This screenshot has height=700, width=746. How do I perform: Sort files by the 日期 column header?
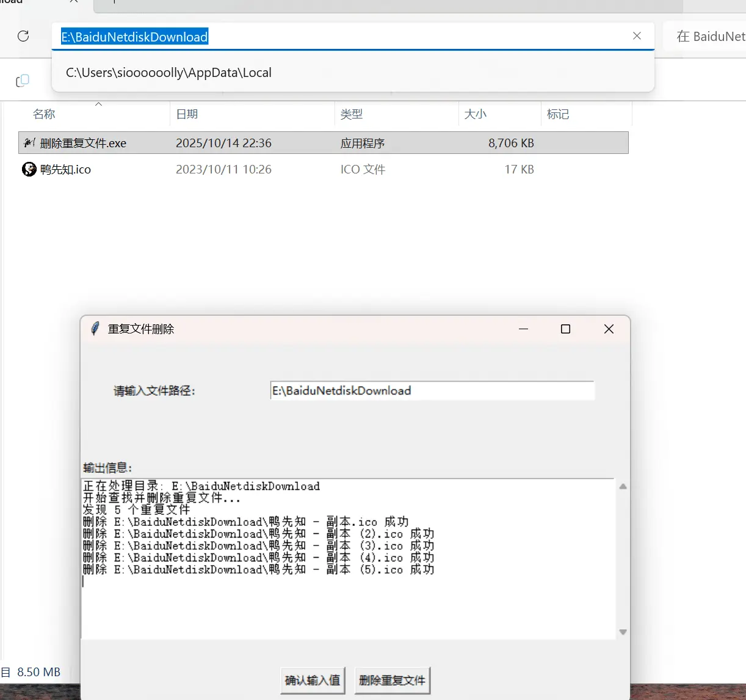click(x=187, y=114)
